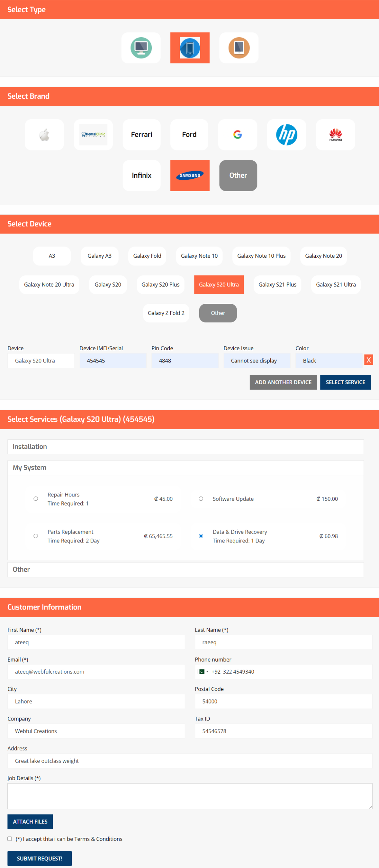This screenshot has height=868, width=379.
Task: Choose the HP brand logo
Action: point(287,135)
